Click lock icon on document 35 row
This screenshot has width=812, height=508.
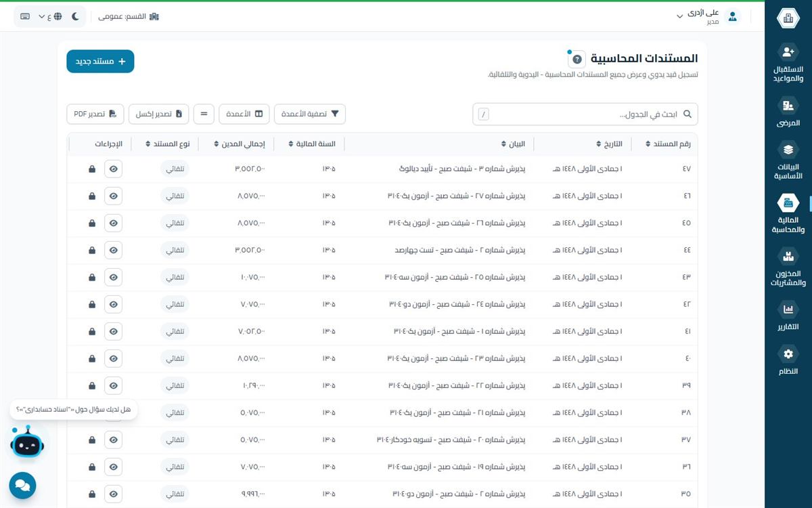pyautogui.click(x=92, y=494)
